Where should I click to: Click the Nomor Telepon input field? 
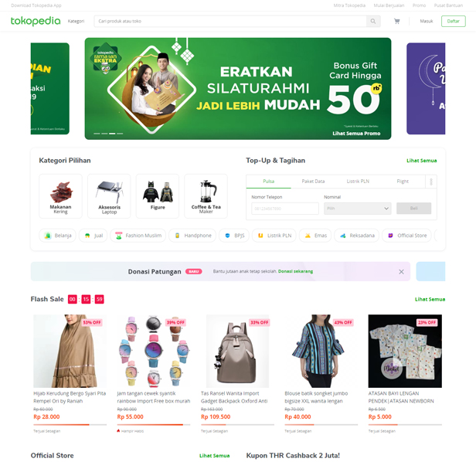pyautogui.click(x=285, y=209)
